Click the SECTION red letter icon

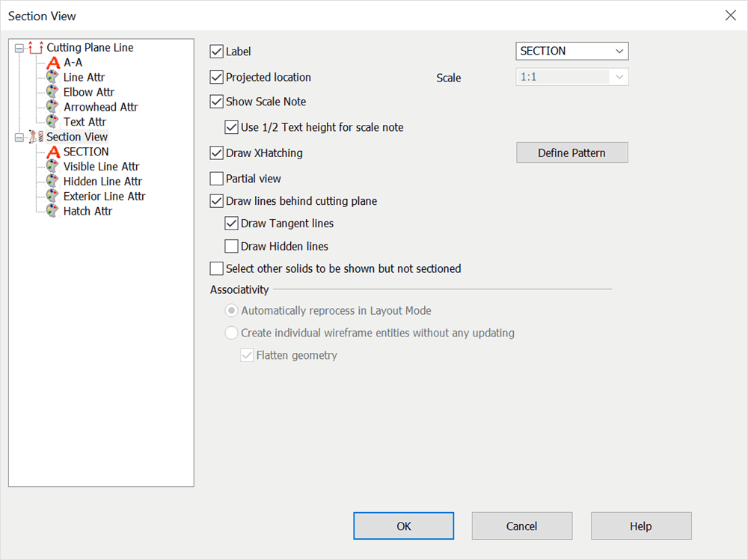tap(55, 151)
